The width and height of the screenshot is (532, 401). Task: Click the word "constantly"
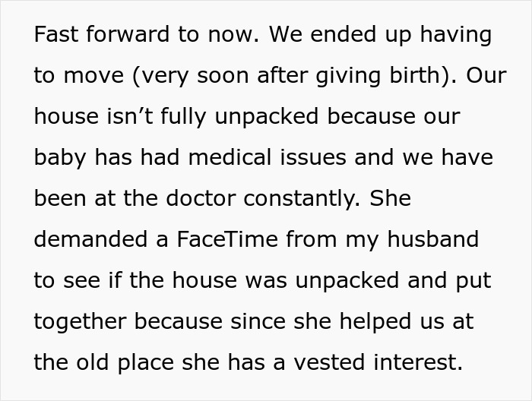[304, 199]
